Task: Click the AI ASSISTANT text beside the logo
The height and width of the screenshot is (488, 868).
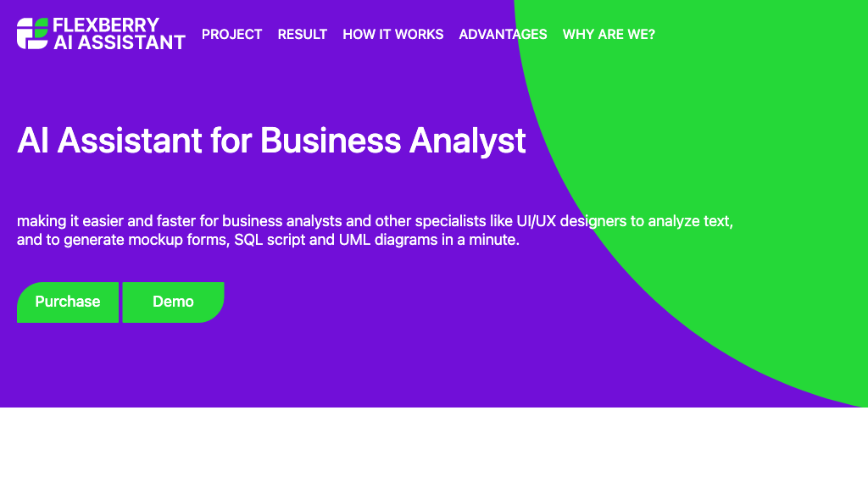Action: tap(118, 42)
